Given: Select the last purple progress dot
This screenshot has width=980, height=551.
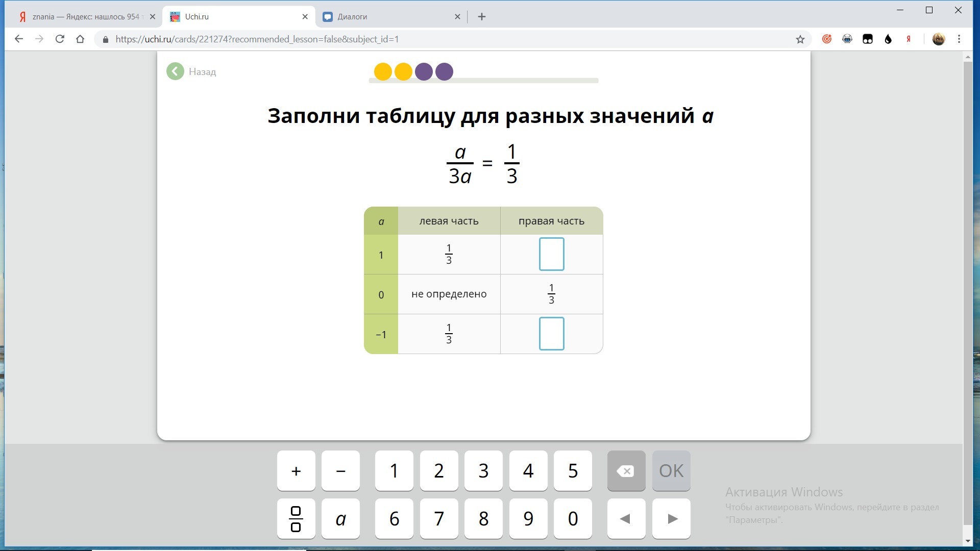Looking at the screenshot, I should [444, 71].
